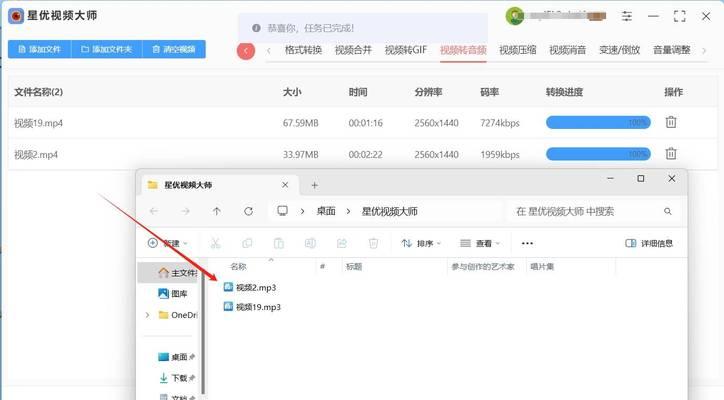Open 图库 in the Explorer sidebar
Image resolution: width=724 pixels, height=400 pixels.
(x=172, y=293)
